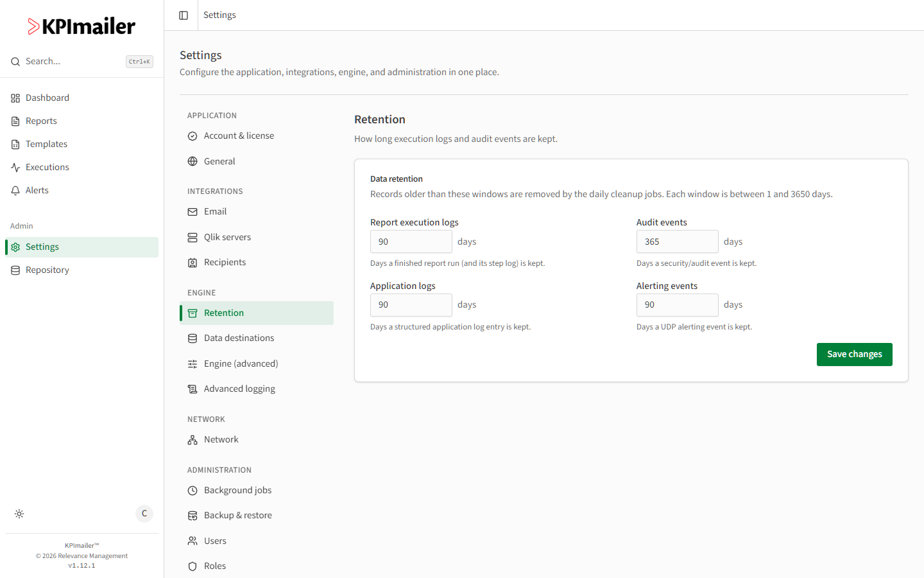
Task: Open Repository under Admin
Action: 82,270
